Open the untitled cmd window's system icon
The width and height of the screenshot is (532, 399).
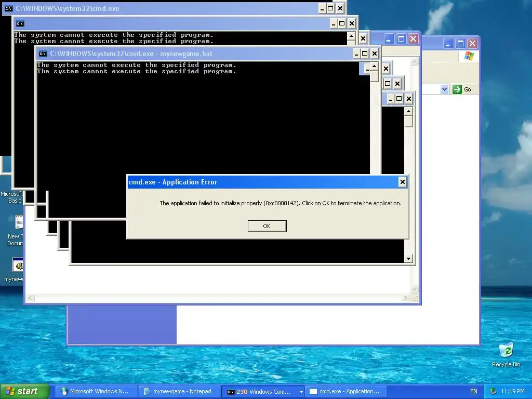pyautogui.click(x=20, y=23)
